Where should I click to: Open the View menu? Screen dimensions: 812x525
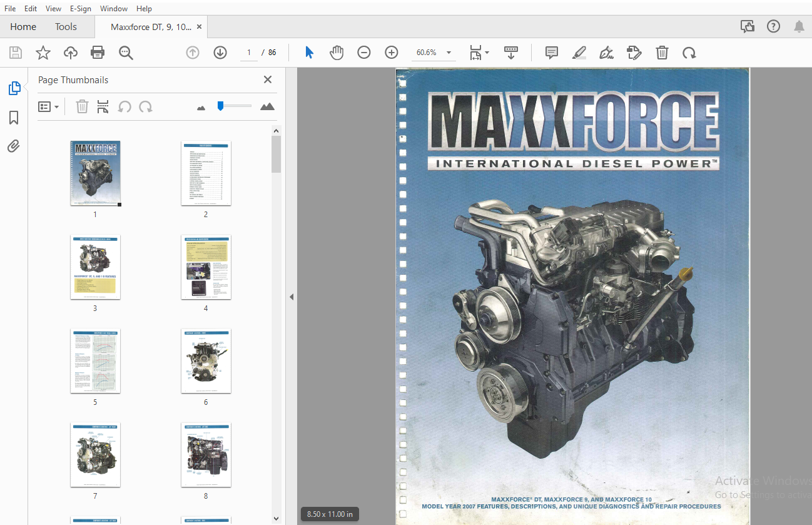coord(54,9)
